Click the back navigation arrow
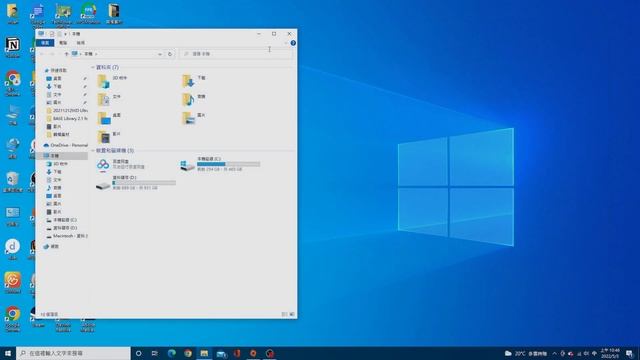Image resolution: width=640 pixels, height=360 pixels. 42,54
